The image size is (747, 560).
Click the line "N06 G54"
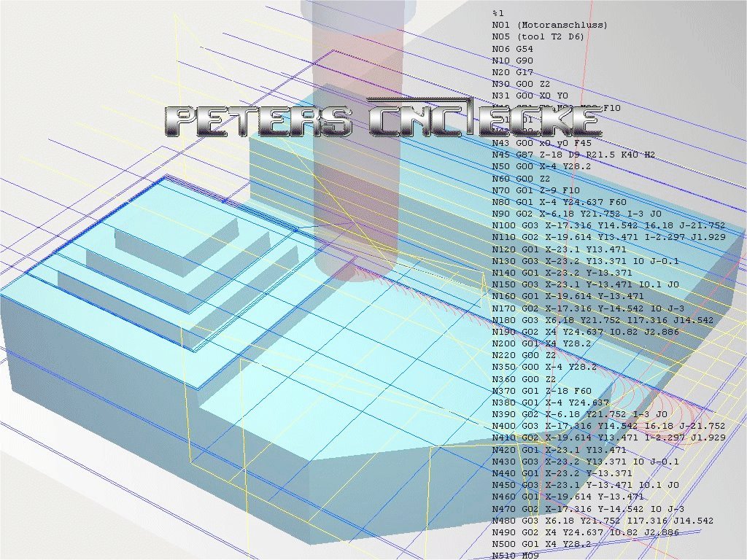pyautogui.click(x=513, y=49)
